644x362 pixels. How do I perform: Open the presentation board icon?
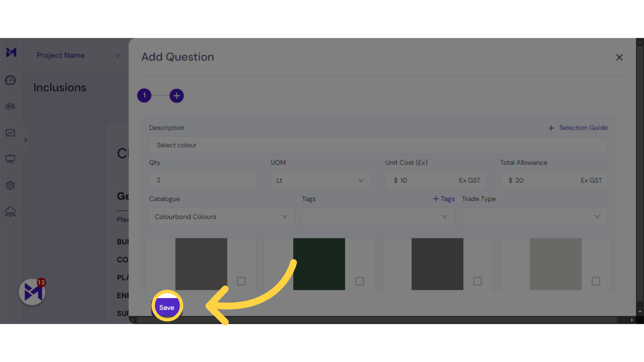pyautogui.click(x=10, y=159)
